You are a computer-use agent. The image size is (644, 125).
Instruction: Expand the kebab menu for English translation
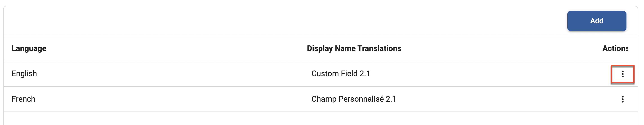[622, 74]
